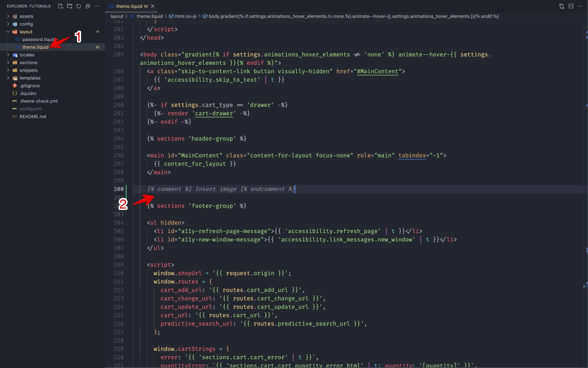Image resolution: width=588 pixels, height=368 pixels.
Task: Click the M modified badge on theme.liquid row
Action: 97,47
